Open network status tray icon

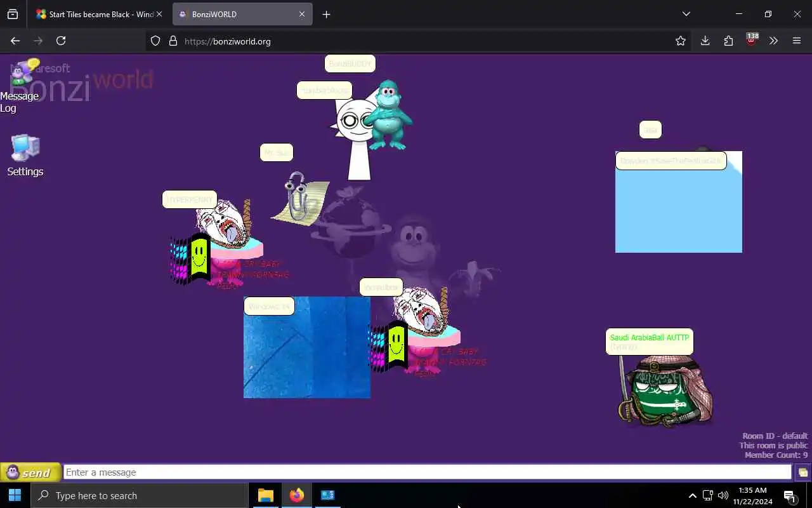coord(708,495)
